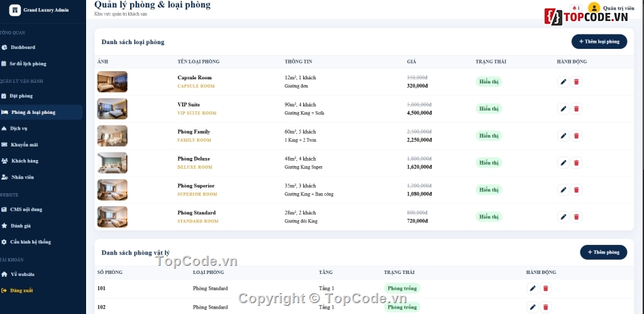
Task: Click Phòng Deluxe thumbnail image
Action: tap(112, 163)
